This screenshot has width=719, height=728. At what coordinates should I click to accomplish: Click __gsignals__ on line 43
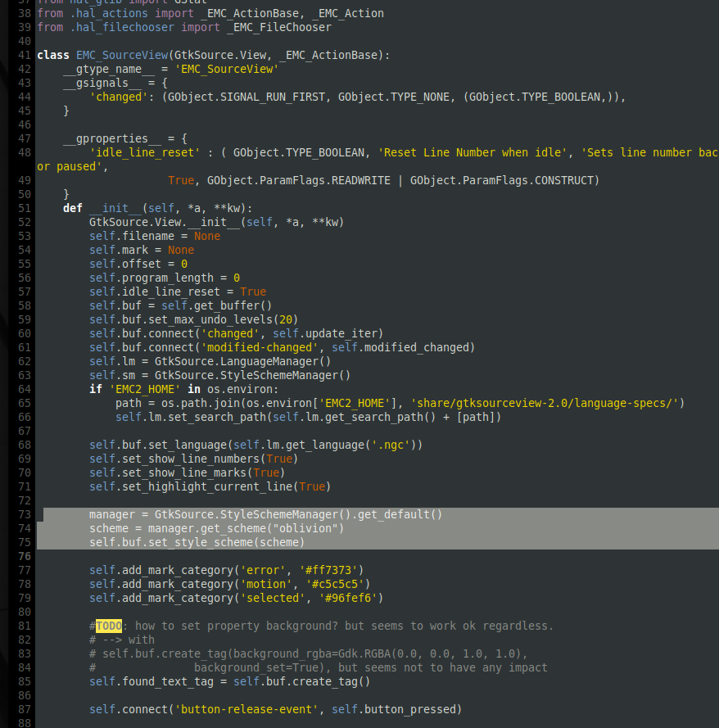(102, 83)
